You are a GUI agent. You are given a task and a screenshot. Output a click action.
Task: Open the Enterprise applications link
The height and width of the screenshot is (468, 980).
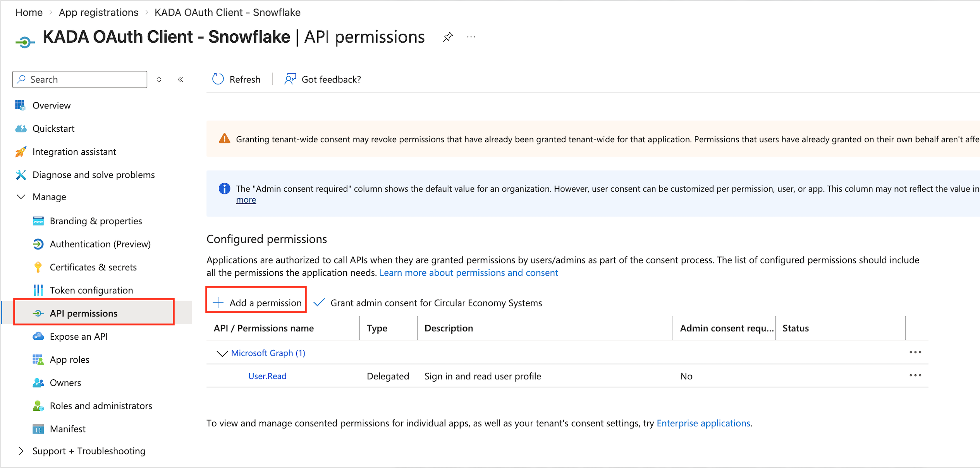pos(703,423)
